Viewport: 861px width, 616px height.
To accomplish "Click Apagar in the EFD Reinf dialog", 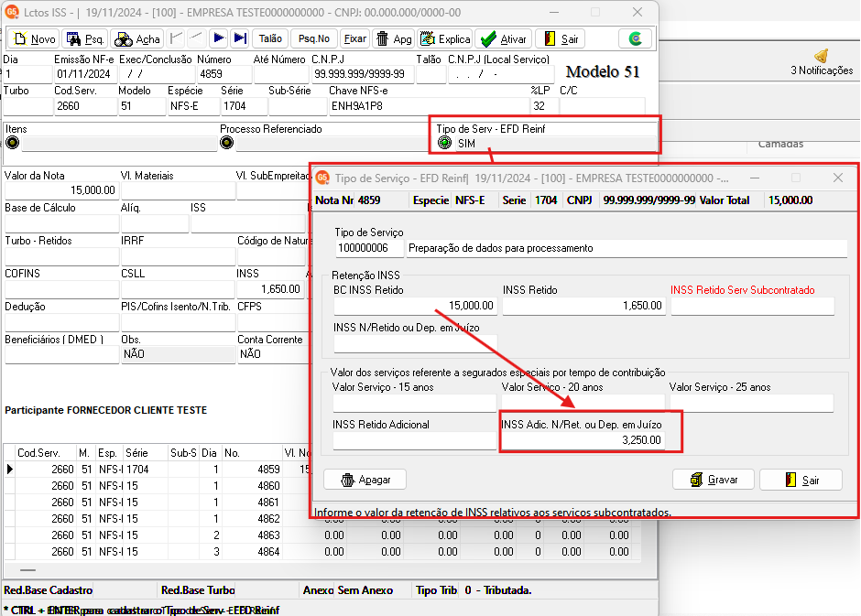I will click(365, 480).
